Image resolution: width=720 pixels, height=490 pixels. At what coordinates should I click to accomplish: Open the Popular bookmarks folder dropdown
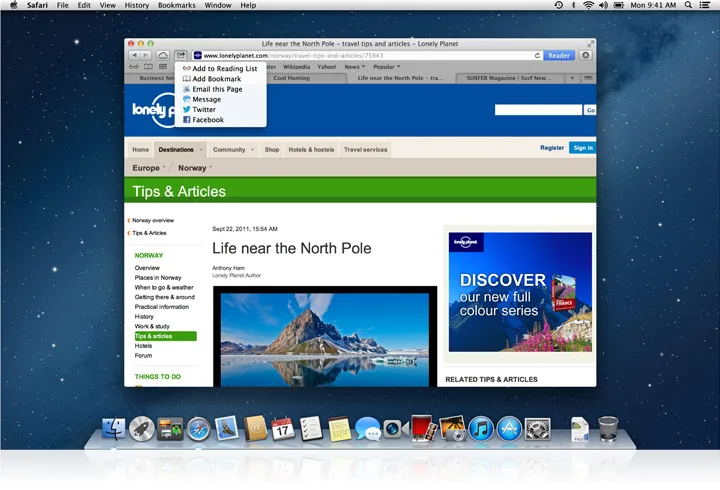(386, 67)
